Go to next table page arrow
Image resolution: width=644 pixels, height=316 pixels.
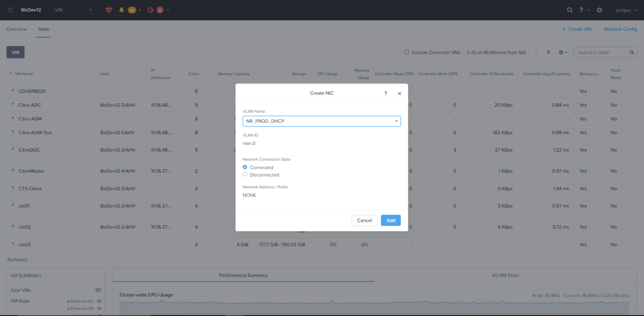pyautogui.click(x=548, y=52)
